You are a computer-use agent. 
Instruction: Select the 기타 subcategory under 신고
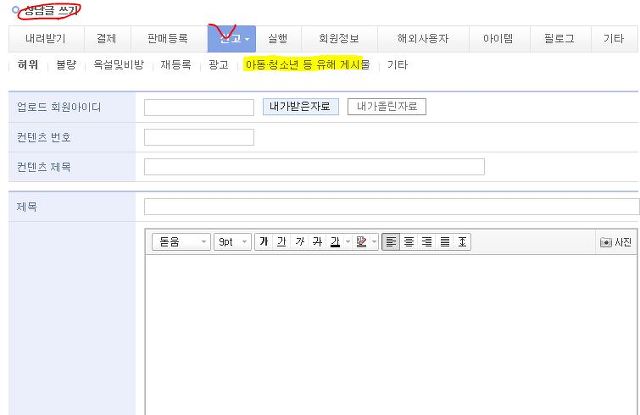click(397, 65)
